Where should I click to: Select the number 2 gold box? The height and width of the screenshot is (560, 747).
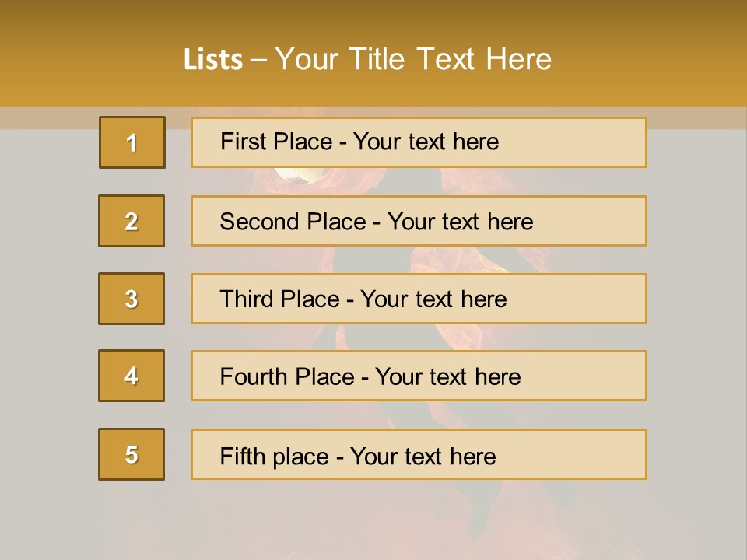[x=132, y=221]
